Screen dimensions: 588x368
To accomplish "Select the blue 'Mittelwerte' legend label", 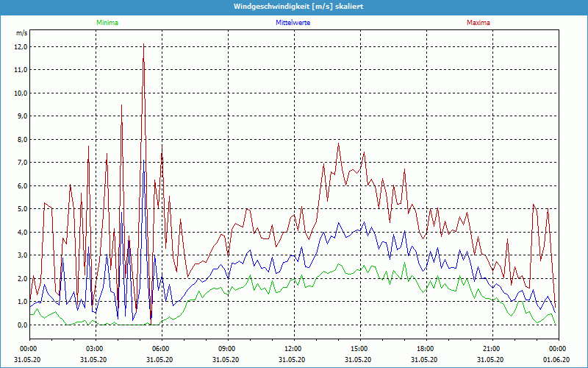I will tap(293, 23).
